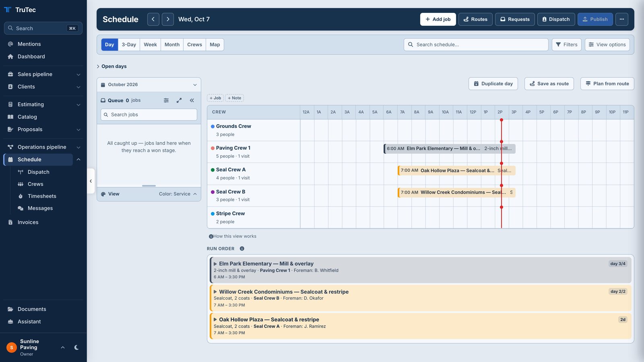Screen dimensions: 644x362
Task: Switch to Month view tab
Action: click(x=172, y=45)
